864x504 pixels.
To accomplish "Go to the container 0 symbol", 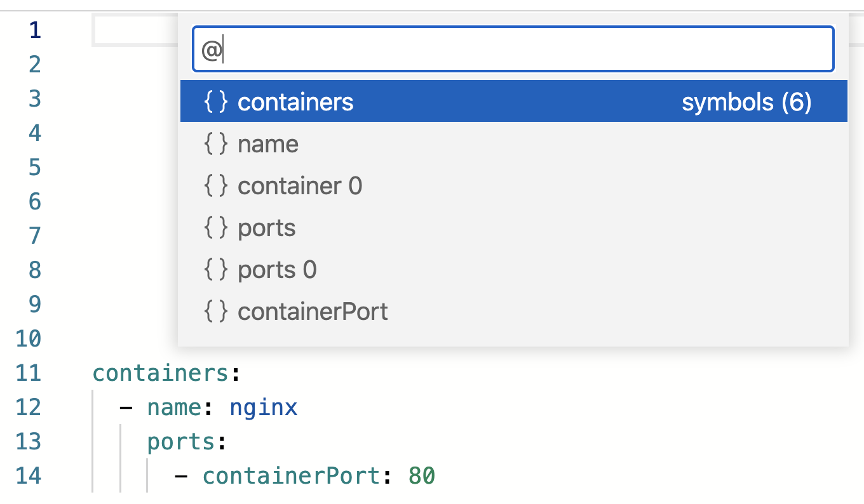I will point(300,186).
